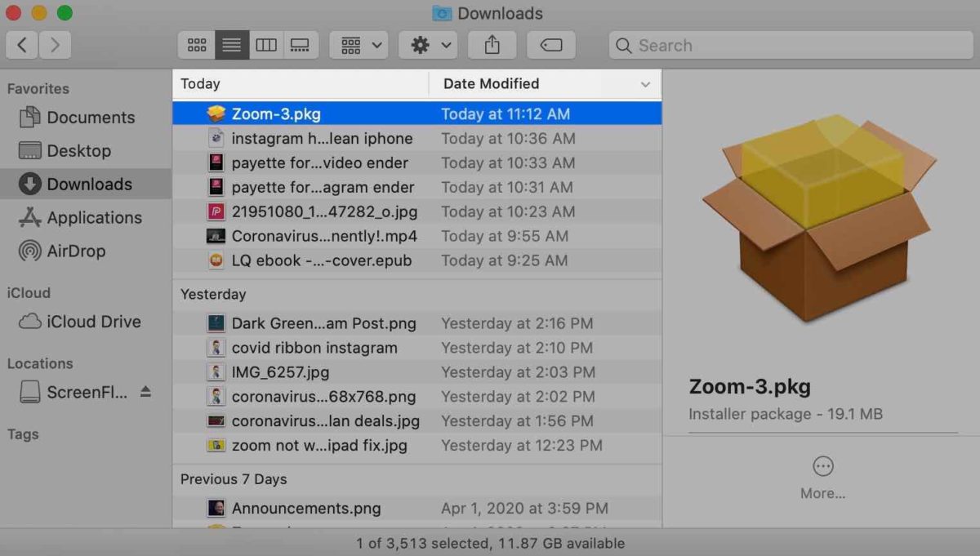
Task: Select the IMG_6257.jpg file name
Action: point(280,372)
